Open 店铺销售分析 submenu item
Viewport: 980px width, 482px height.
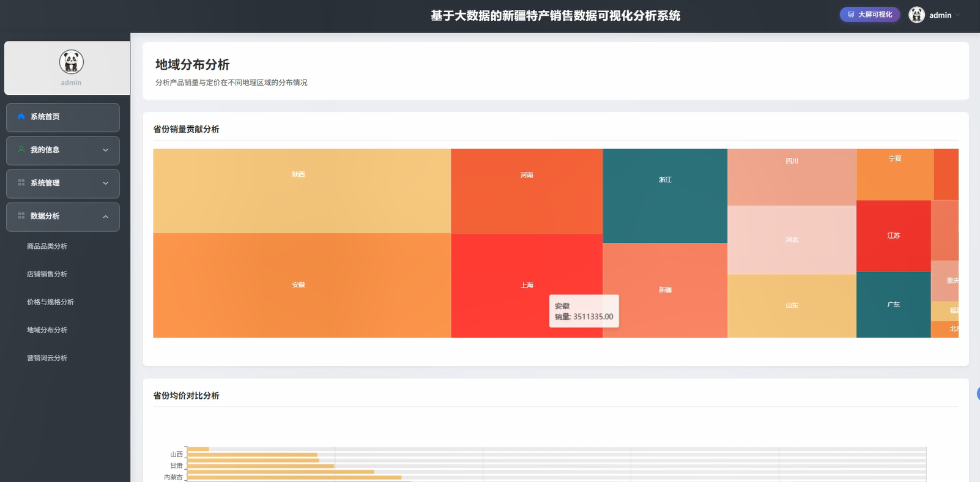click(x=47, y=274)
